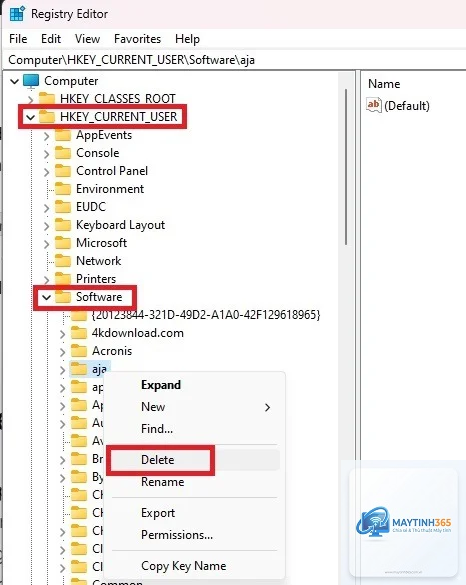Image resolution: width=466 pixels, height=585 pixels.
Task: Select the Environment key label
Action: click(110, 189)
